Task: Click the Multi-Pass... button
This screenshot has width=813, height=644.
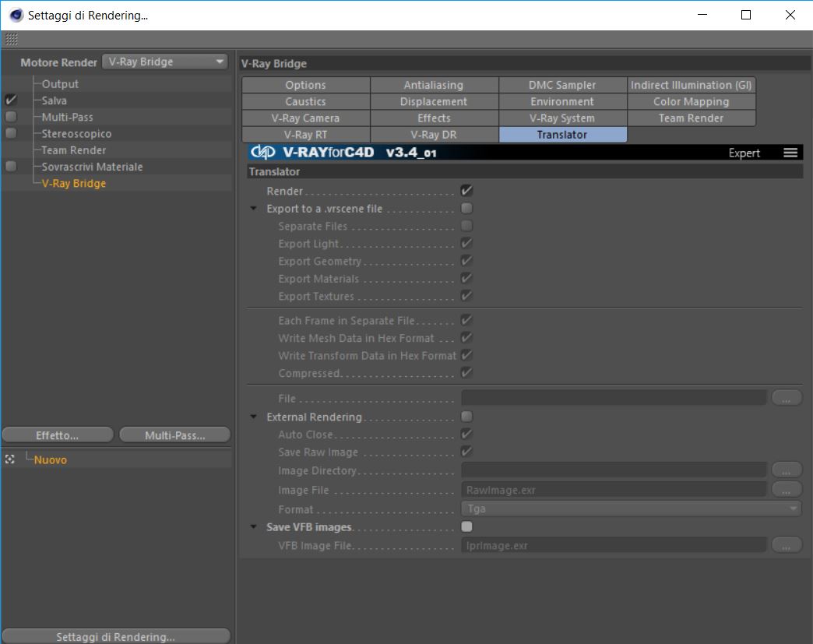Action: 175,435
